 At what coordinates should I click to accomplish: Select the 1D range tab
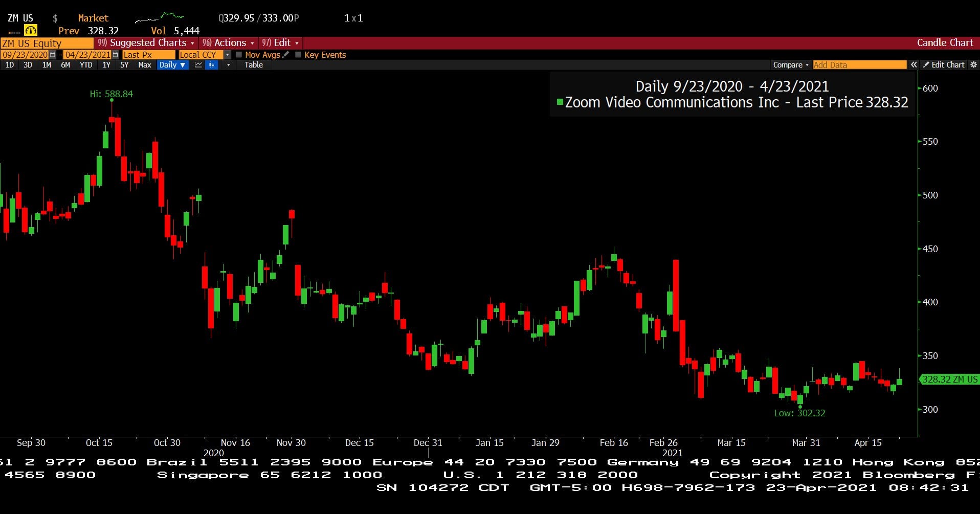[10, 65]
